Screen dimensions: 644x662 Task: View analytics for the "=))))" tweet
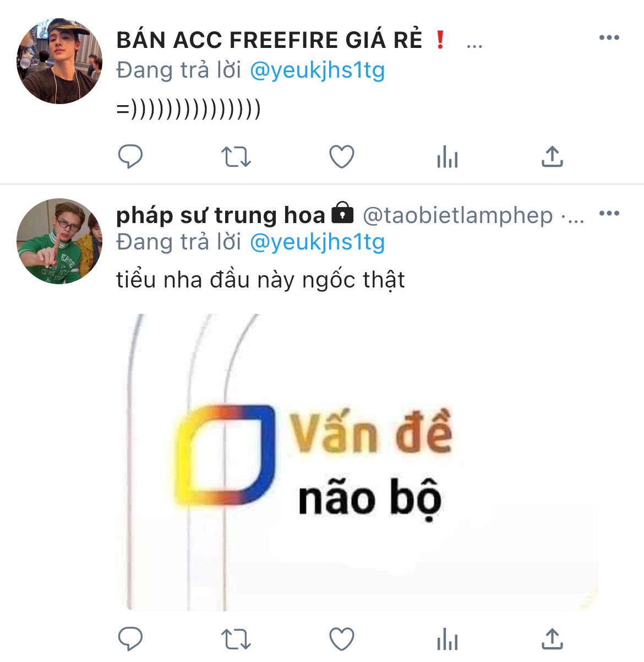[447, 158]
